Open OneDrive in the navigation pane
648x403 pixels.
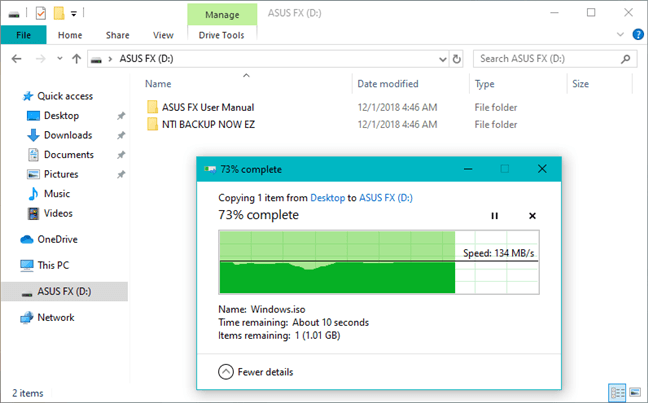pos(57,239)
